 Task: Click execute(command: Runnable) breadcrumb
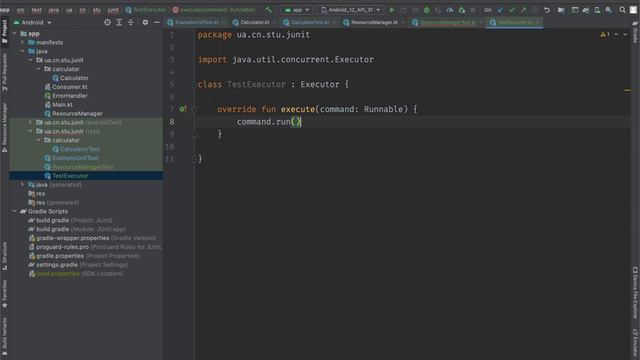pos(214,10)
